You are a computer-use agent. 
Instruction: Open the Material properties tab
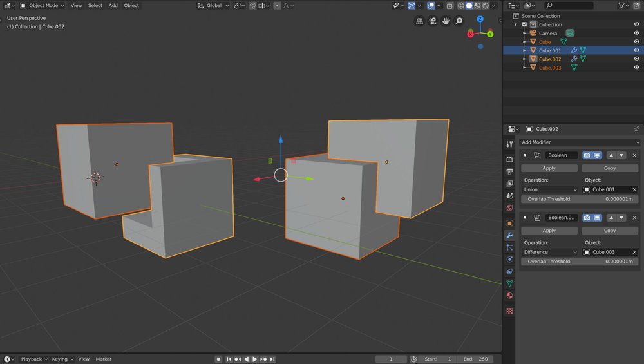click(509, 296)
